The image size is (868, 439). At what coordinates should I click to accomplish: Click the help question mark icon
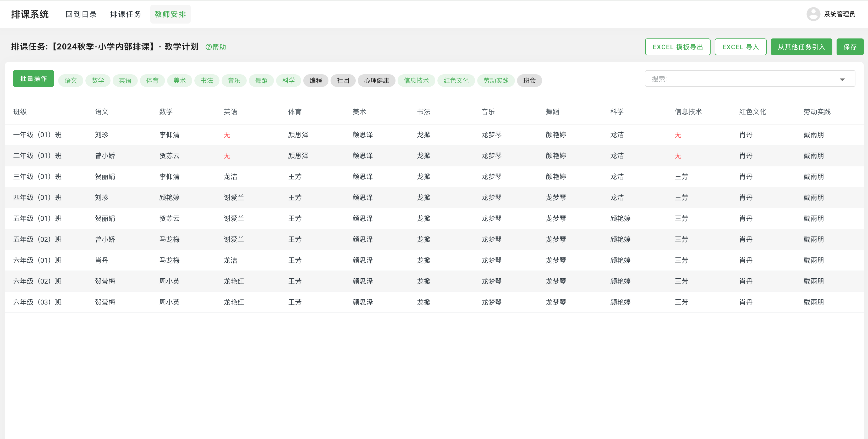pyautogui.click(x=208, y=47)
